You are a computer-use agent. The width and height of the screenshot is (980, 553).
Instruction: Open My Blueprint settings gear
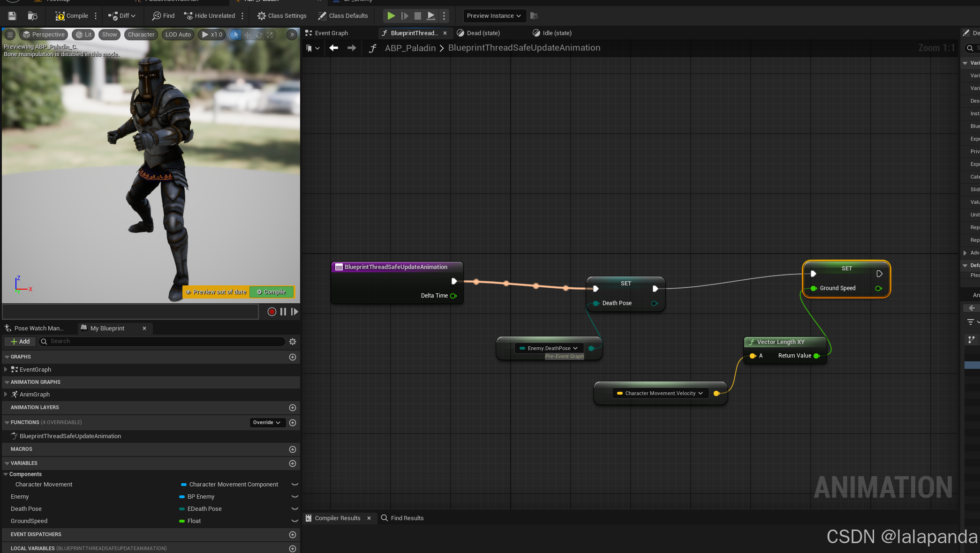tap(293, 342)
